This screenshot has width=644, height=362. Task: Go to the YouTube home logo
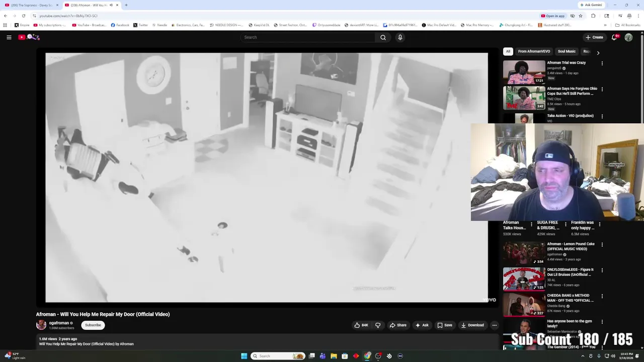pyautogui.click(x=29, y=37)
